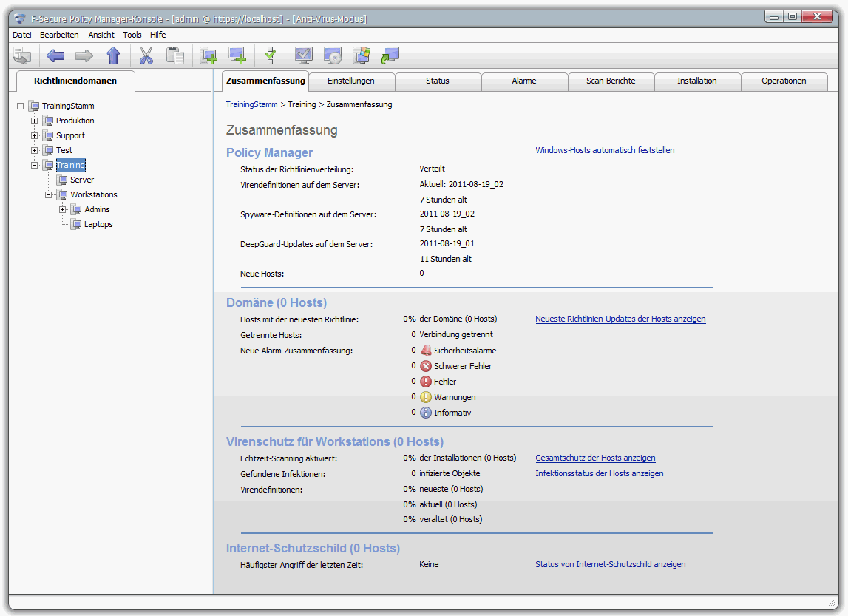Open Status von Internet-Schutzschild anzeigen link
848x616 pixels.
(x=611, y=565)
